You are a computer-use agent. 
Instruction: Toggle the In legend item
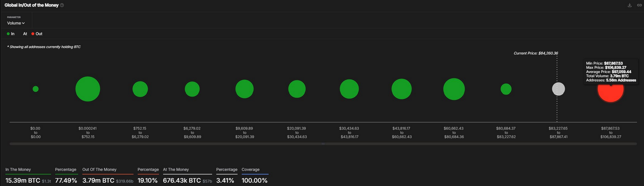coord(10,34)
